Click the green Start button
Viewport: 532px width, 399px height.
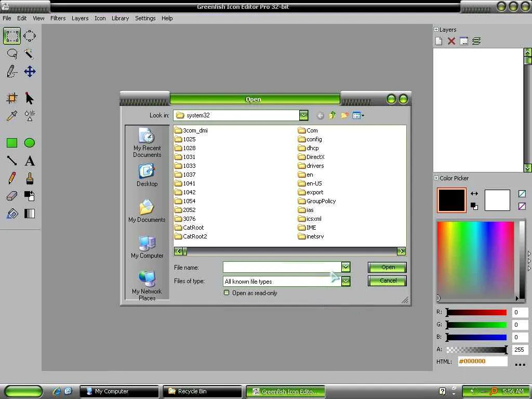[23, 391]
